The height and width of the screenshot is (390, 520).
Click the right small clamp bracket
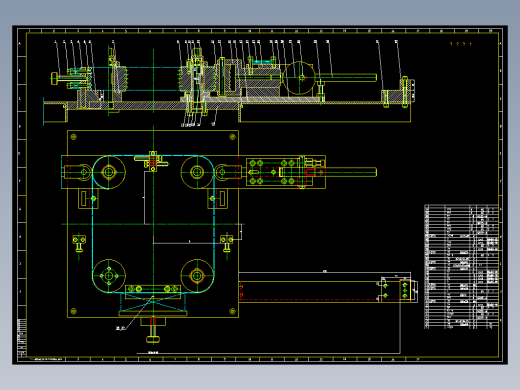227,243
